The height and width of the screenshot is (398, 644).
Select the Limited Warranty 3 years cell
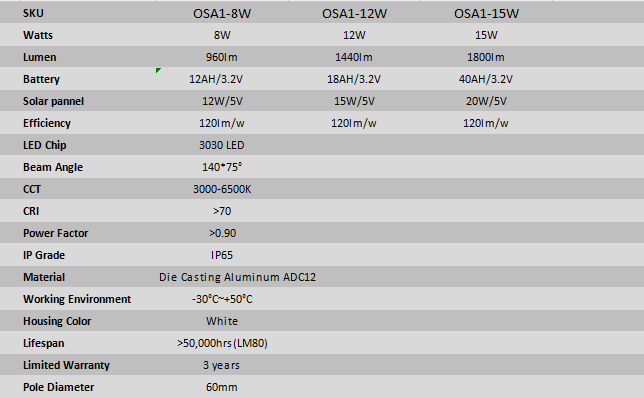(x=221, y=365)
